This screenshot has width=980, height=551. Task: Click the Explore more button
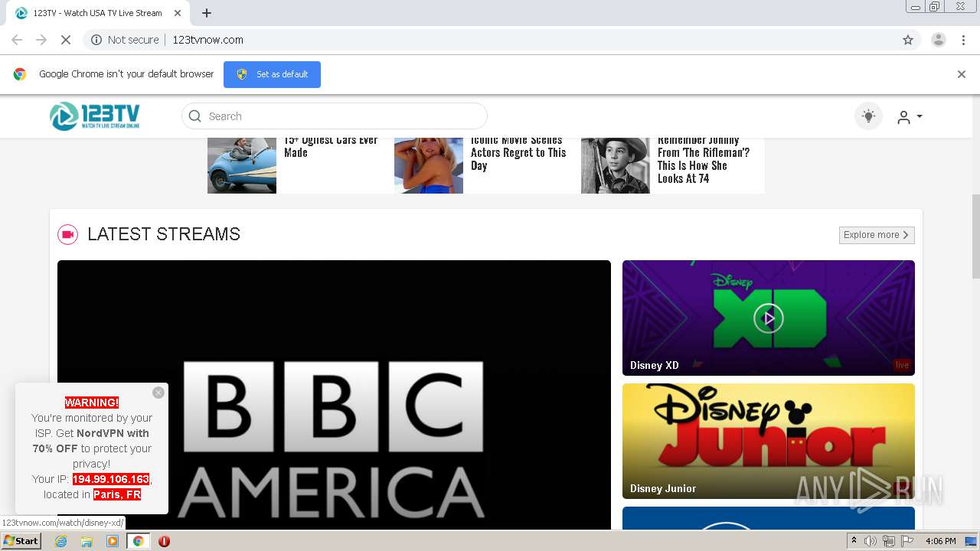[x=877, y=235]
